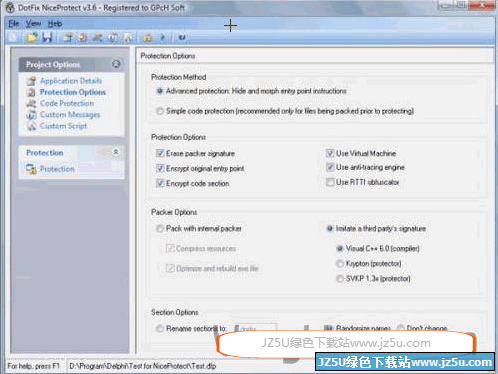The image size is (498, 374).
Task: Click the red document toolbar icon
Action: coord(82,37)
